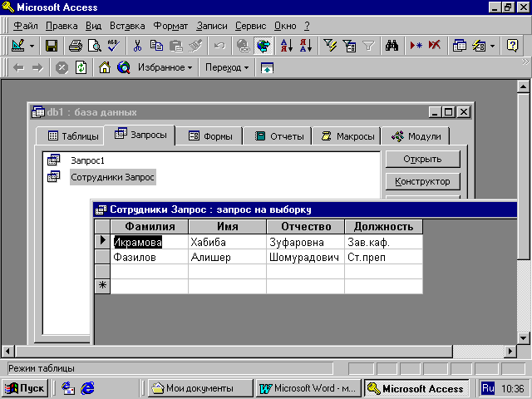Click the Print icon
Image resolution: width=532 pixels, height=399 pixels.
pyautogui.click(x=76, y=46)
